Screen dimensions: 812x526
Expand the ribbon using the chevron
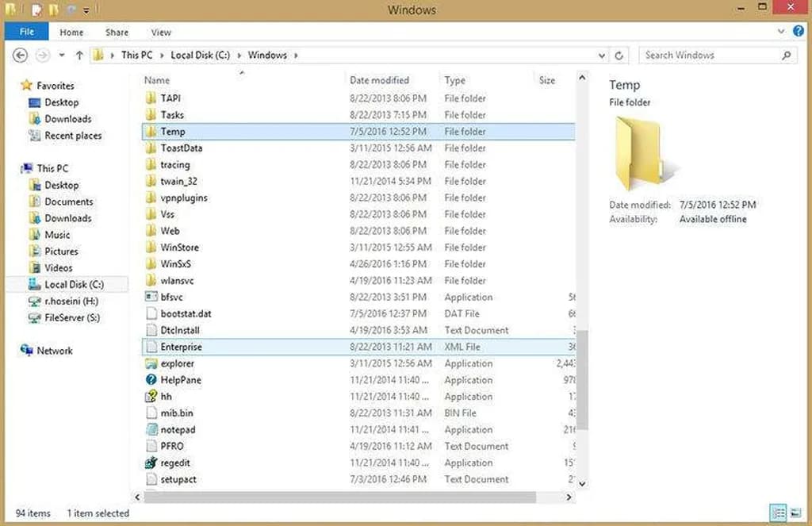point(780,33)
